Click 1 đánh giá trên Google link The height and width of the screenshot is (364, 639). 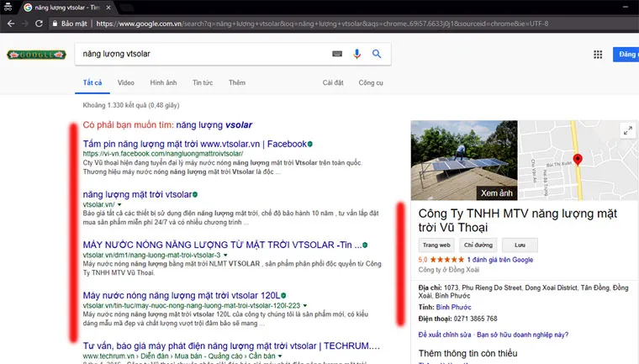tap(500, 260)
